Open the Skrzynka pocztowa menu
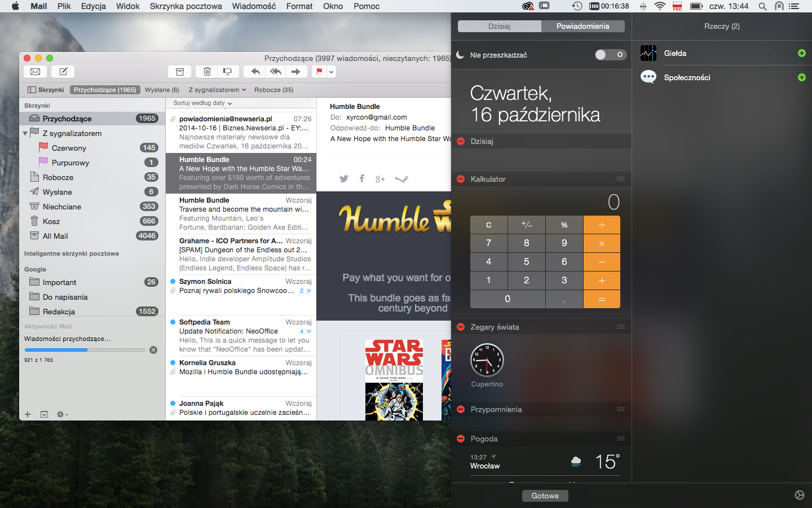Viewport: 812px width, 508px height. tap(186, 6)
